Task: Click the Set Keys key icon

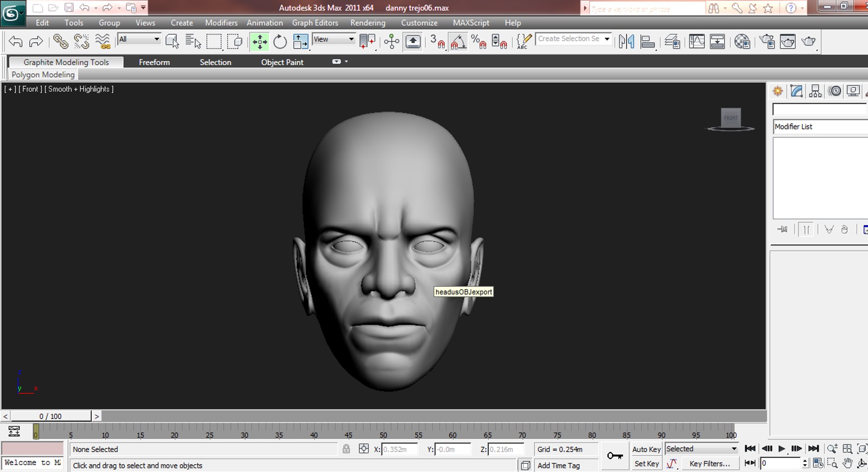Action: click(x=615, y=456)
